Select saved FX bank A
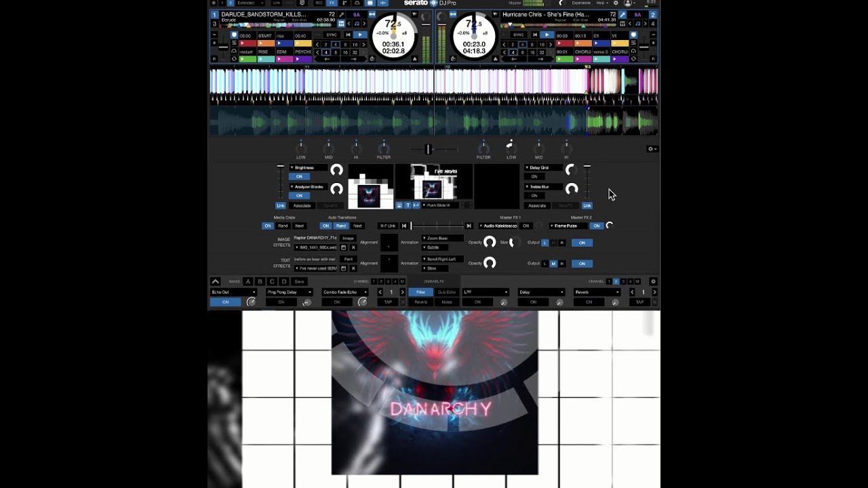 tap(248, 281)
